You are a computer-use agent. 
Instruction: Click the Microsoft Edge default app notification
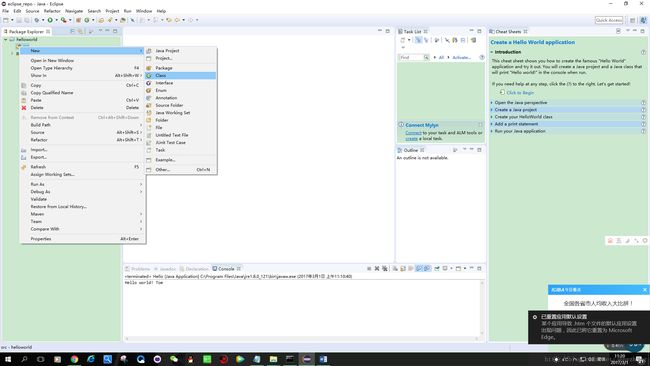click(589, 327)
